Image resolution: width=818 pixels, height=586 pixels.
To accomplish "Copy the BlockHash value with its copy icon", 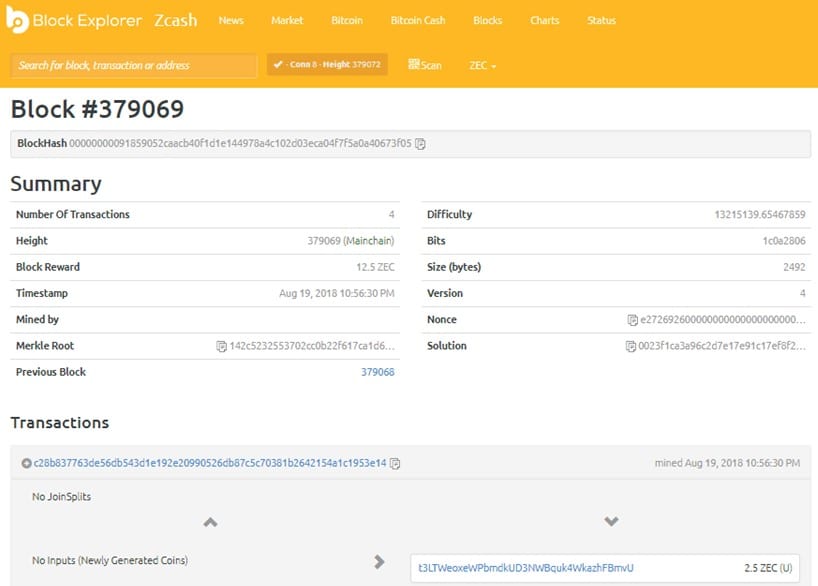I will click(420, 143).
